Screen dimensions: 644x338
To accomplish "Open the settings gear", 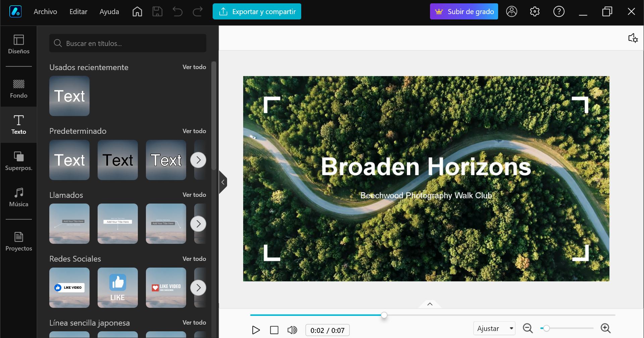I will 535,11.
